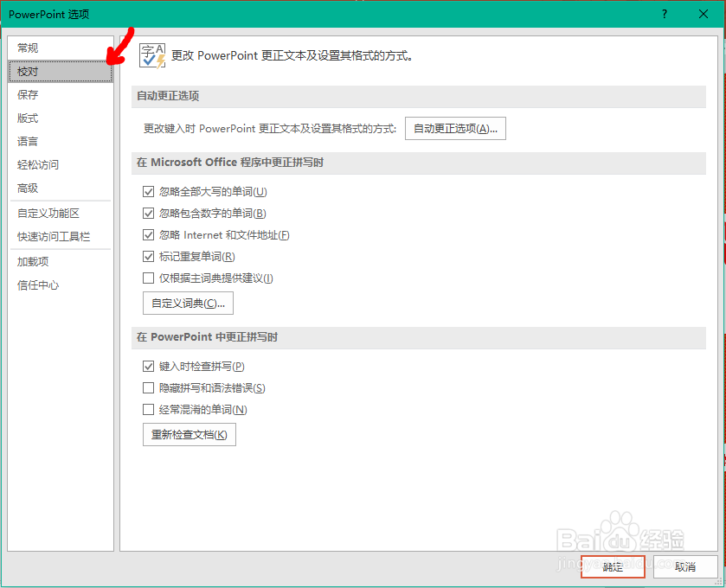The height and width of the screenshot is (588, 726).
Task: Open the 语言 settings category
Action: tap(61, 142)
